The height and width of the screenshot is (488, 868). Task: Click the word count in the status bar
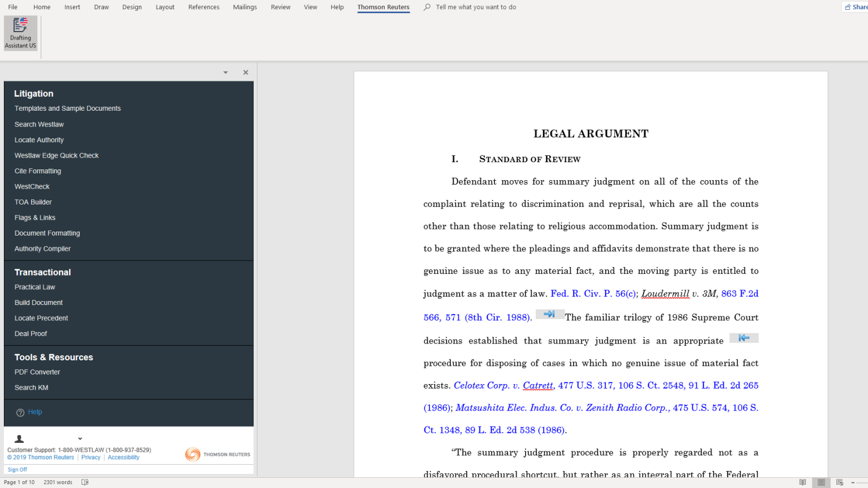click(x=58, y=482)
